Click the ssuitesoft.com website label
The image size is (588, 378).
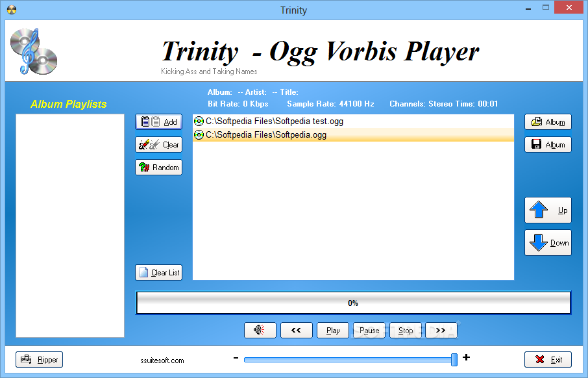(162, 360)
